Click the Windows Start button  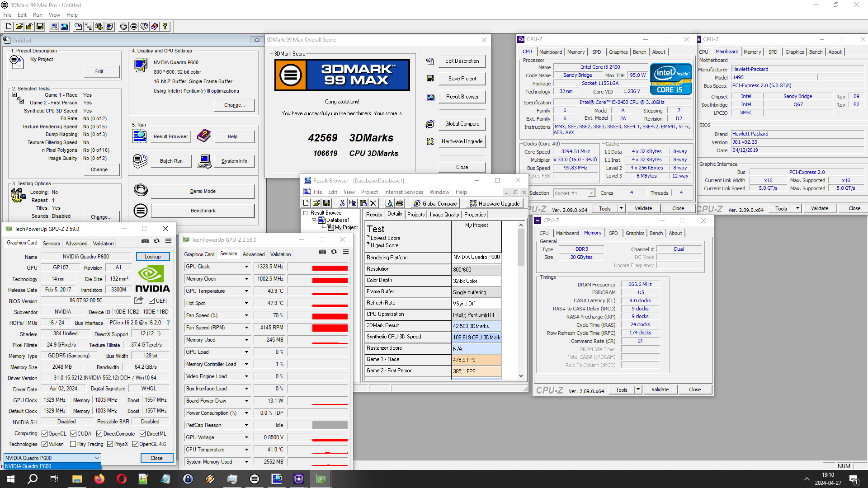point(11,479)
